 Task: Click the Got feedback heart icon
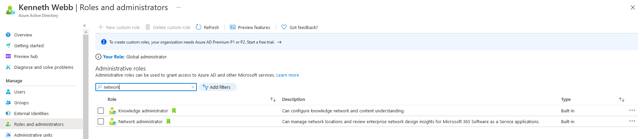point(284,27)
